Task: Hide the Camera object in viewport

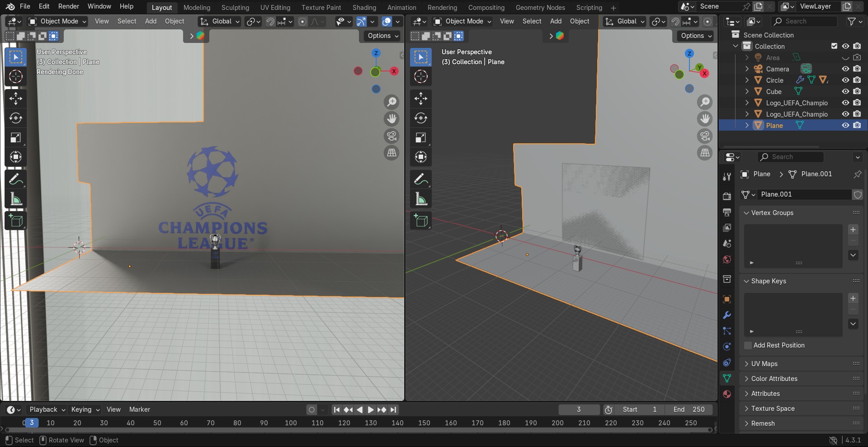Action: [845, 69]
